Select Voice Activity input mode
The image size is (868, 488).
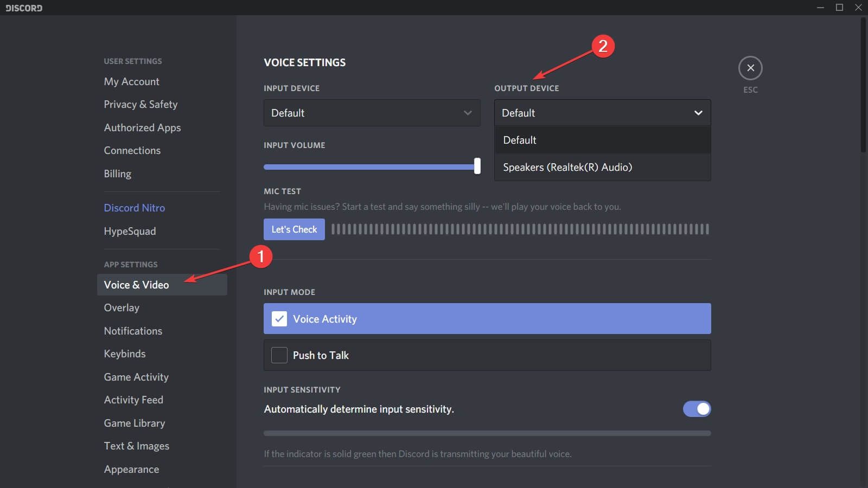tap(487, 319)
